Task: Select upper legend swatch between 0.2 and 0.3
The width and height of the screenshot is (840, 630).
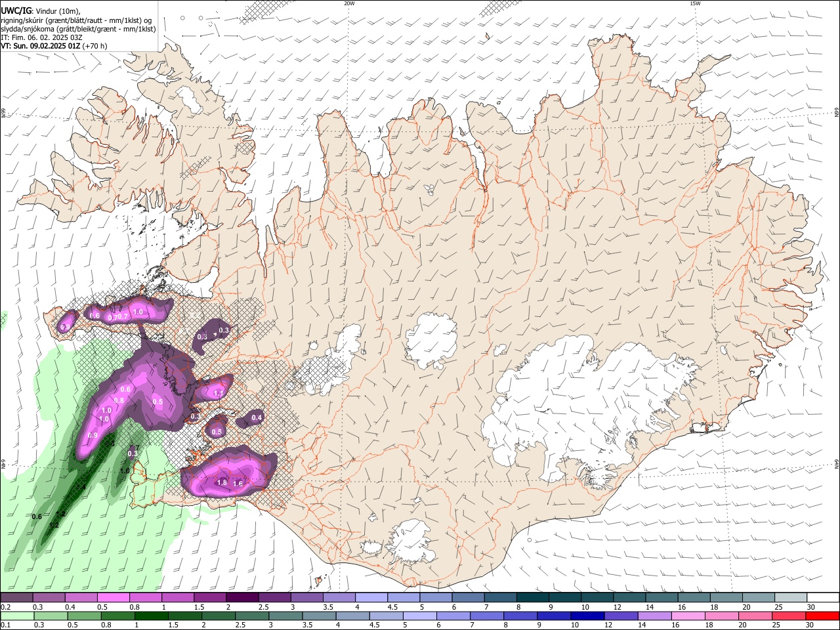Action: [16, 598]
